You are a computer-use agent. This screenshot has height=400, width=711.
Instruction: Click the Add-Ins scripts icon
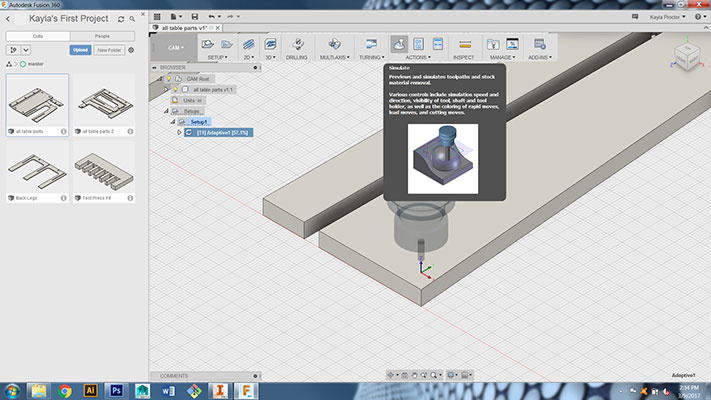coord(540,44)
